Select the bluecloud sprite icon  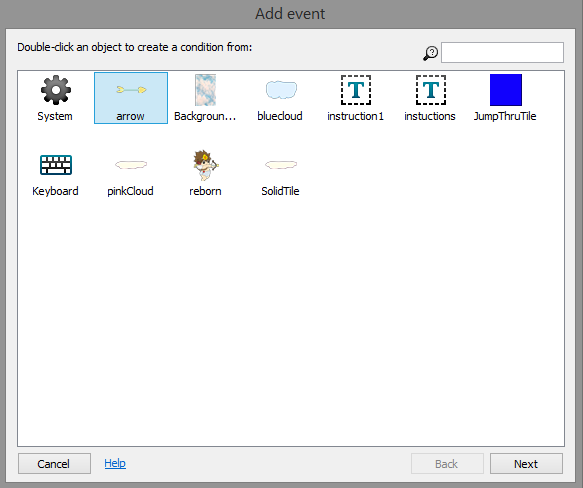coord(281,90)
